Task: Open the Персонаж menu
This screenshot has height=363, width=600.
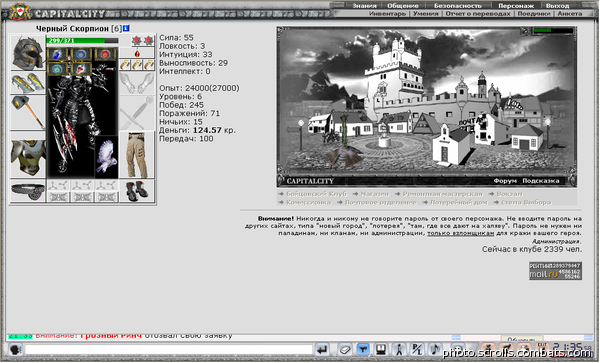Action: pyautogui.click(x=515, y=6)
